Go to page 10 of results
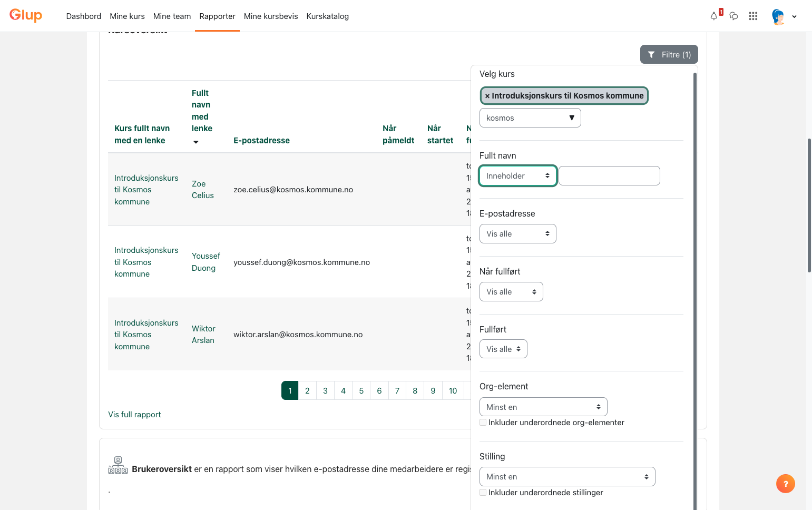Screen dimensions: 812x510 [453, 390]
